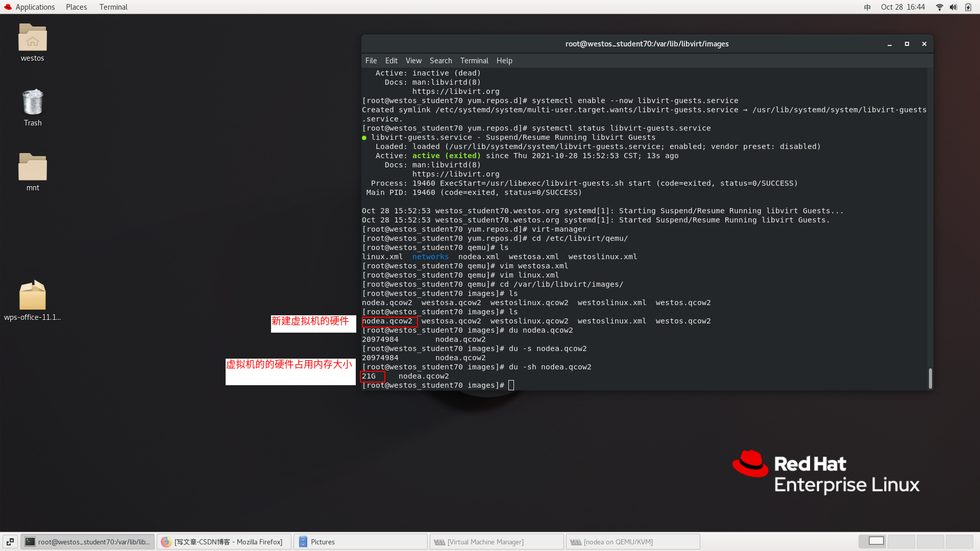
Task: Select the first workspace in switcher
Action: 873,541
